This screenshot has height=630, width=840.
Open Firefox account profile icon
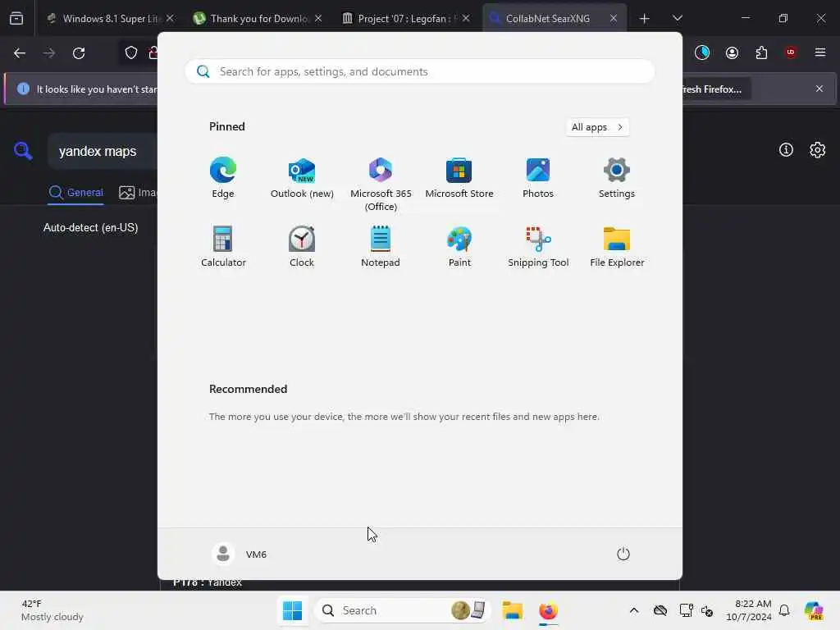tap(732, 52)
